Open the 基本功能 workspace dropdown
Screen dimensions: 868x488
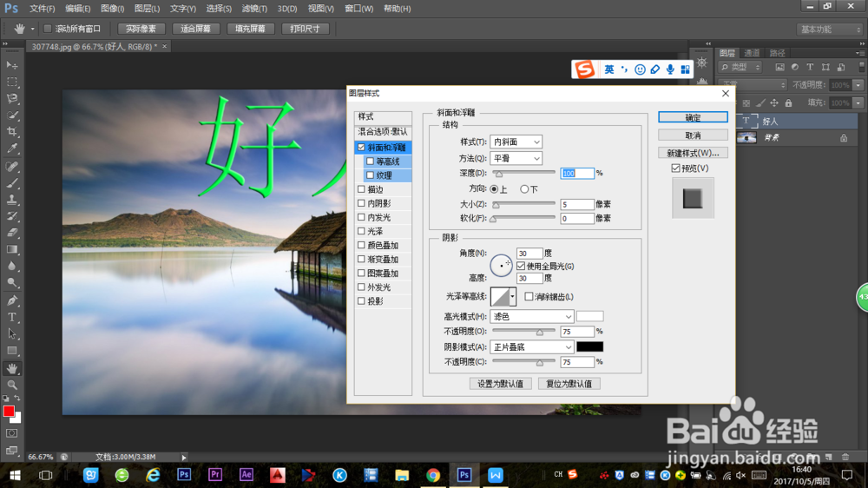click(829, 30)
